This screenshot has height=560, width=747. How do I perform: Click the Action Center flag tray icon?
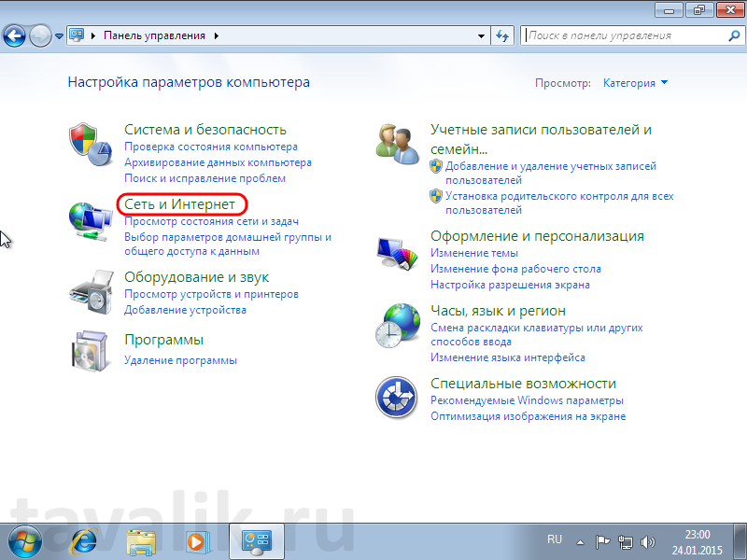pos(602,542)
